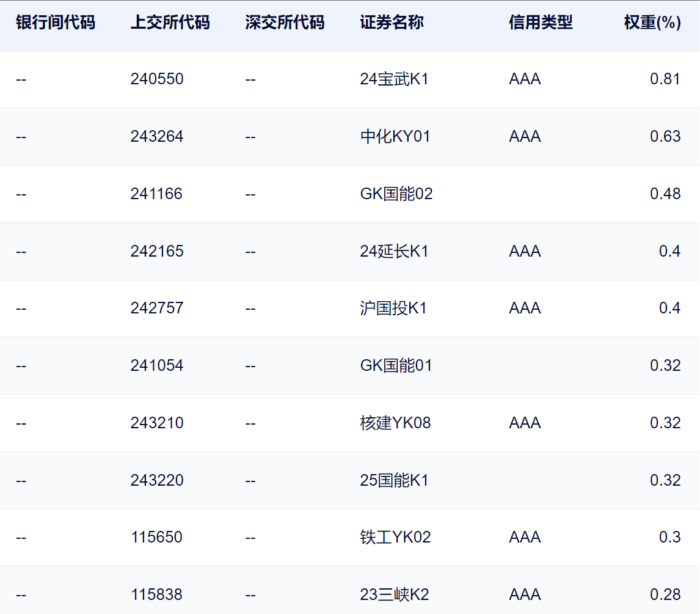Click weight value 0.63
This screenshot has height=614, width=700.
[x=665, y=136]
